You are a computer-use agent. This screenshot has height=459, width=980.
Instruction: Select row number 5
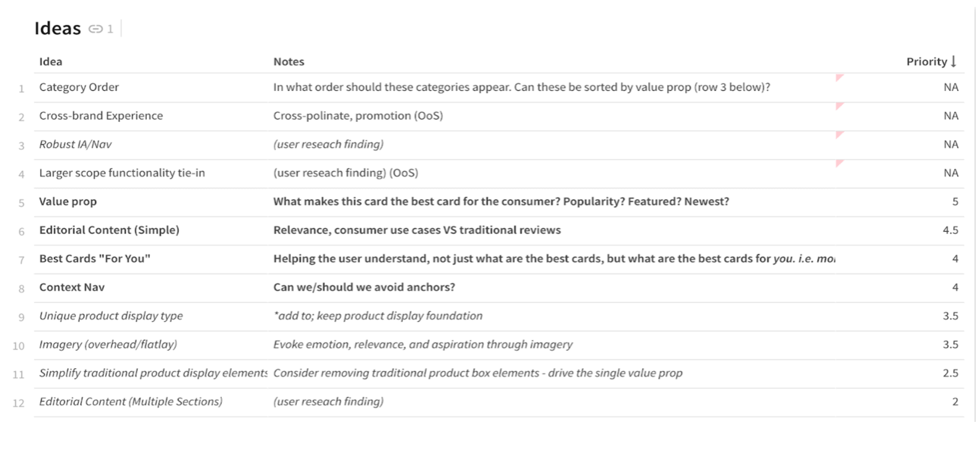(x=22, y=202)
